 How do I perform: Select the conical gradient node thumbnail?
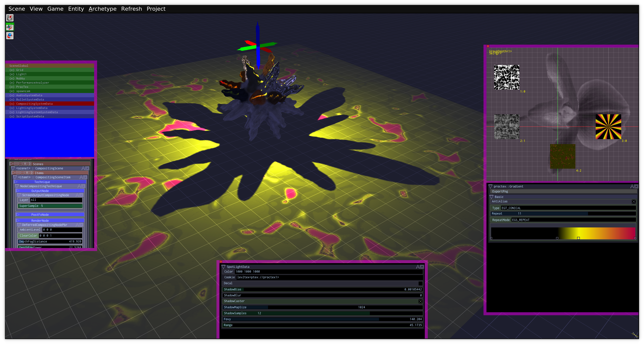pos(608,127)
